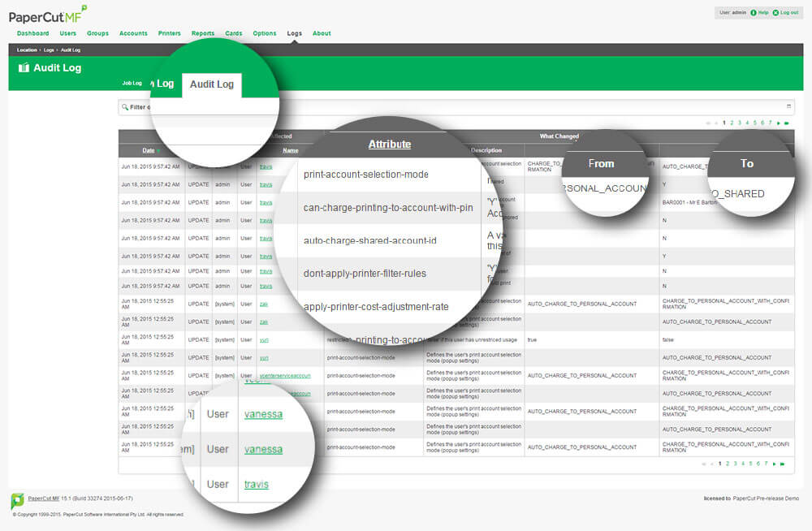Go to page 2 below the table
812x531 pixels.
(x=728, y=464)
